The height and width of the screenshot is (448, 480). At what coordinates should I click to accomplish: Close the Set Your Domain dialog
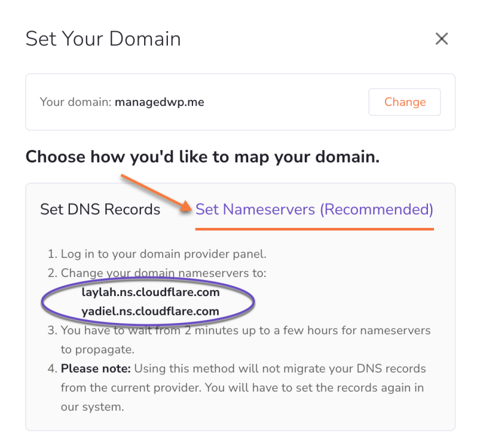point(441,39)
